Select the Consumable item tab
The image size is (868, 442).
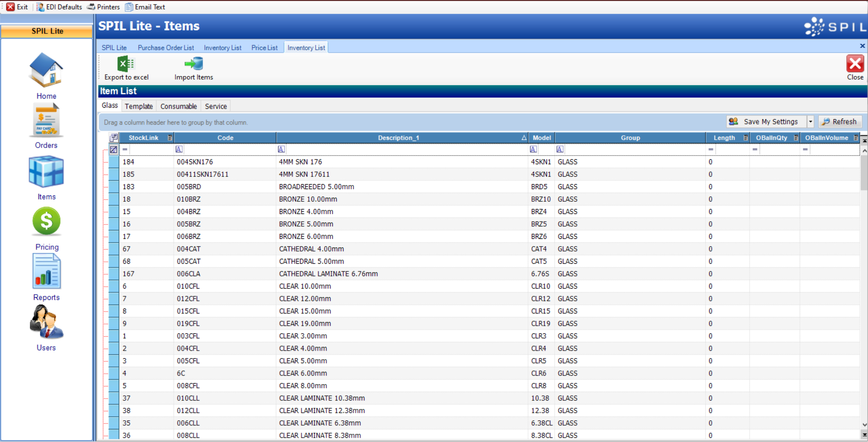click(x=179, y=106)
